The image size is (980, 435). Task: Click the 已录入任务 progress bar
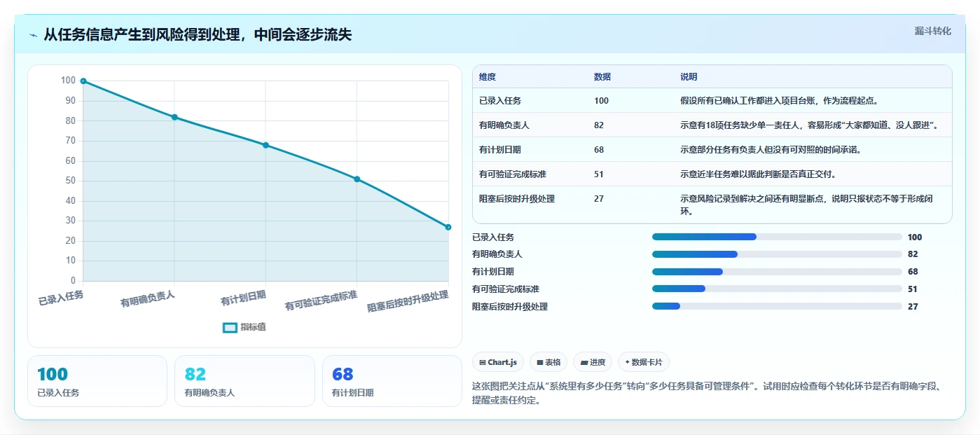(777, 237)
